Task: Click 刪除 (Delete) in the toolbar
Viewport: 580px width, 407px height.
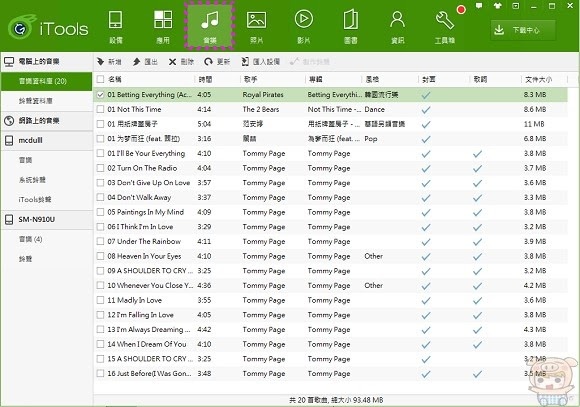Action: point(181,62)
